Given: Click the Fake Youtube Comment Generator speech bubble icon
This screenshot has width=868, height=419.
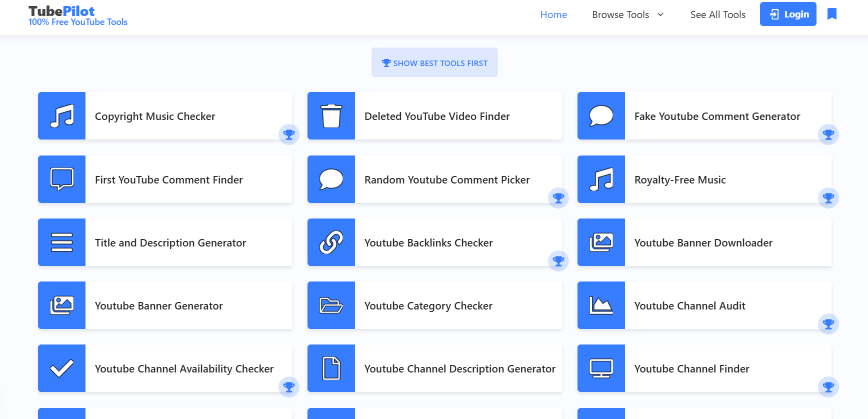Looking at the screenshot, I should click(x=601, y=116).
